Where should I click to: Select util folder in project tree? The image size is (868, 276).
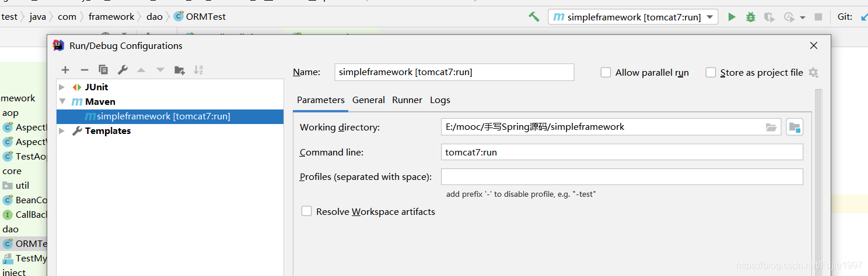coord(22,185)
